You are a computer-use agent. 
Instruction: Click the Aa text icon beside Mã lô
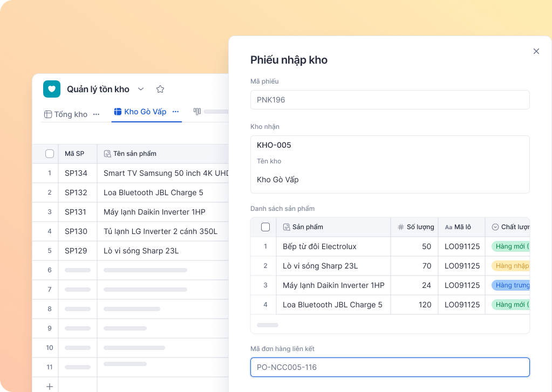[x=448, y=228]
